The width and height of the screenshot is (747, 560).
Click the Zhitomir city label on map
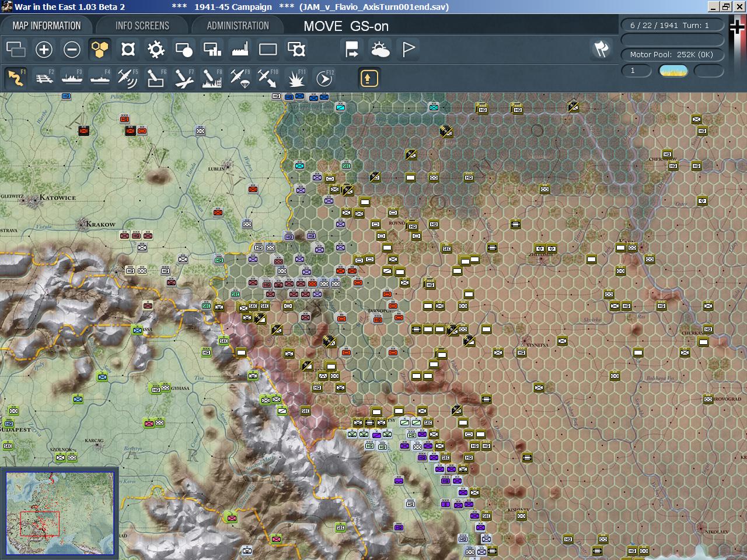click(x=541, y=254)
